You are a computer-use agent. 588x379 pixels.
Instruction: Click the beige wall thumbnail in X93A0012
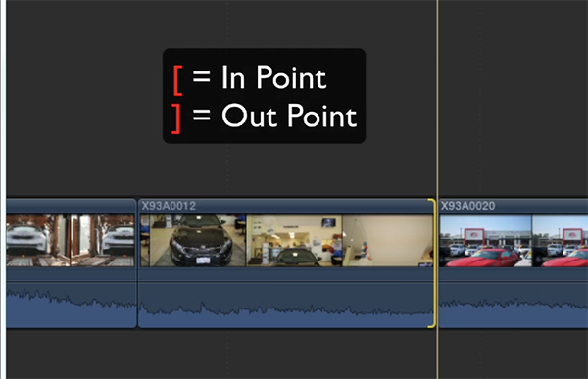point(388,241)
